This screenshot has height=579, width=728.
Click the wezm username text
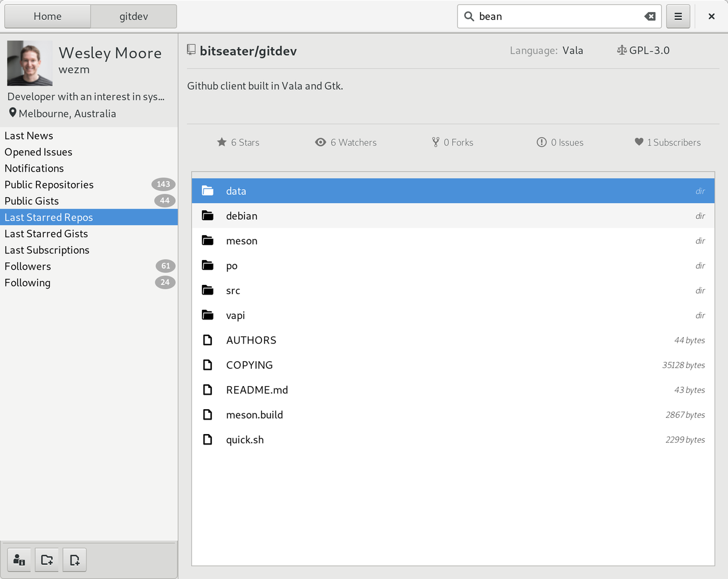coord(74,70)
